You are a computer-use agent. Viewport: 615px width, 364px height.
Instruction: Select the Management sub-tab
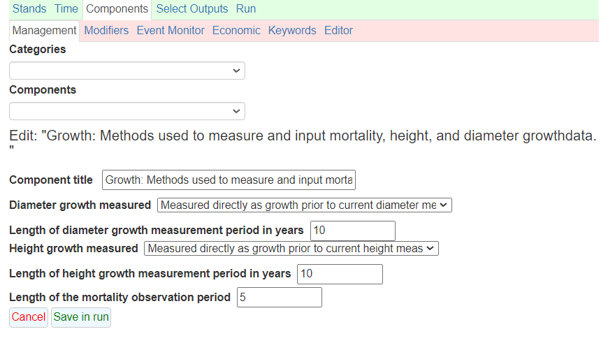(44, 31)
